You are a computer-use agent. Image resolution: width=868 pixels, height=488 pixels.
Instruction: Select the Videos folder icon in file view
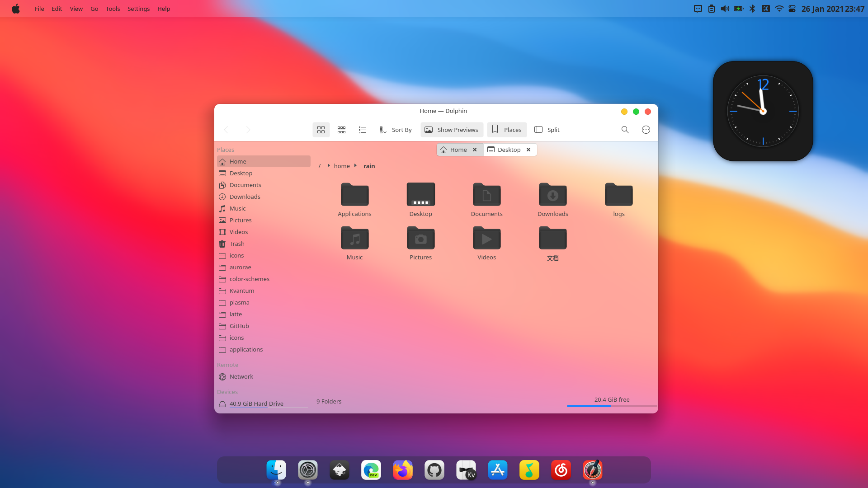click(487, 238)
